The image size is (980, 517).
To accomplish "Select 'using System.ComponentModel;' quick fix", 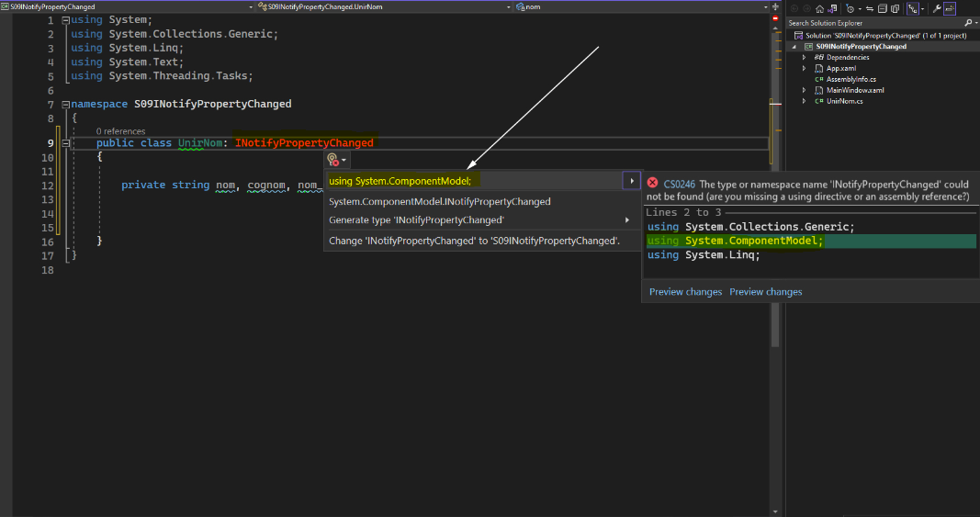I will (x=400, y=181).
